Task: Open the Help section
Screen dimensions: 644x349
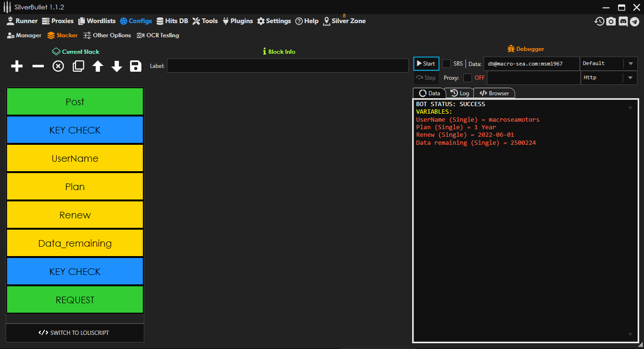Action: click(307, 21)
